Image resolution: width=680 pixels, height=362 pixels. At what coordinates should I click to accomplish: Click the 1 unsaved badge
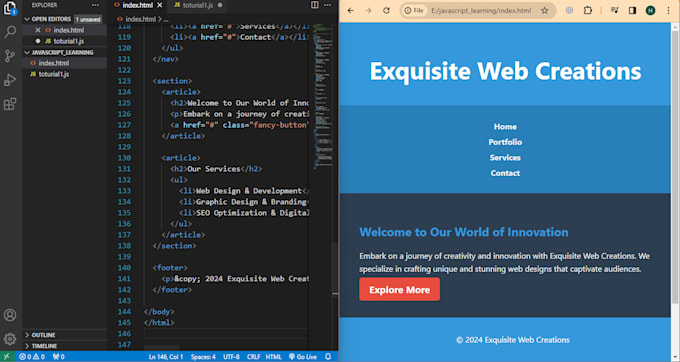[x=88, y=19]
